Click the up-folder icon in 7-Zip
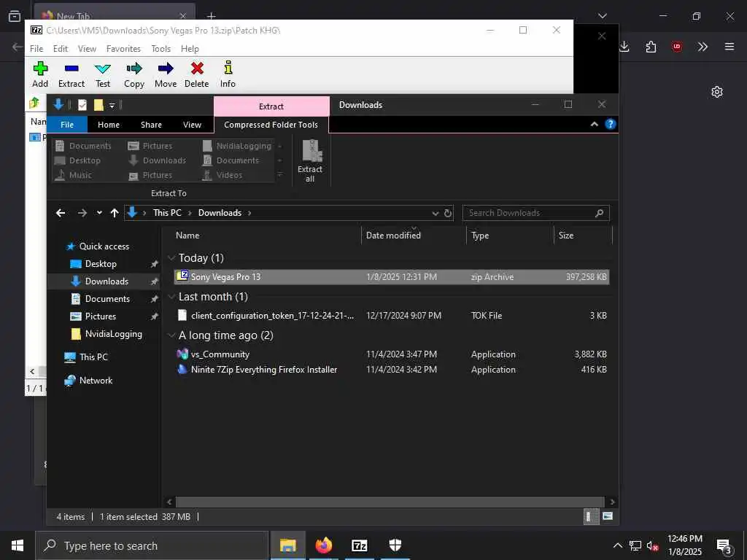 (x=34, y=103)
